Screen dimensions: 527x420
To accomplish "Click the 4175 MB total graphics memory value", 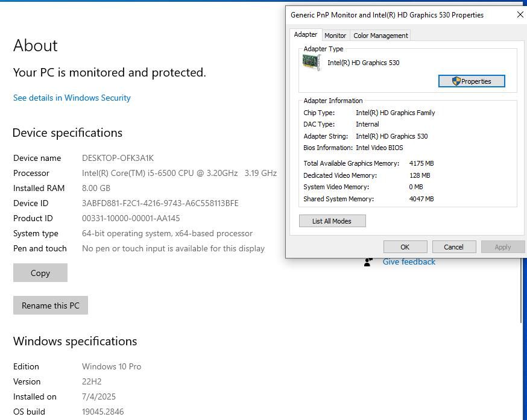I will click(x=421, y=163).
